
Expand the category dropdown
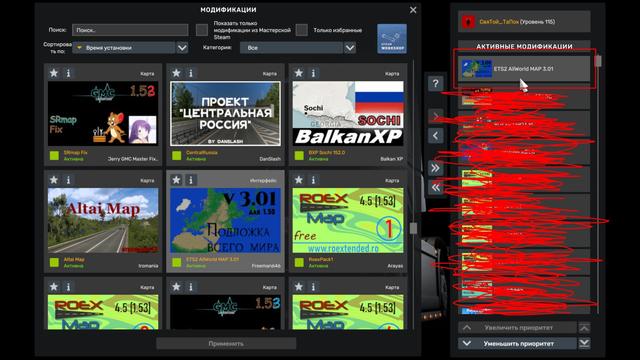click(x=350, y=48)
